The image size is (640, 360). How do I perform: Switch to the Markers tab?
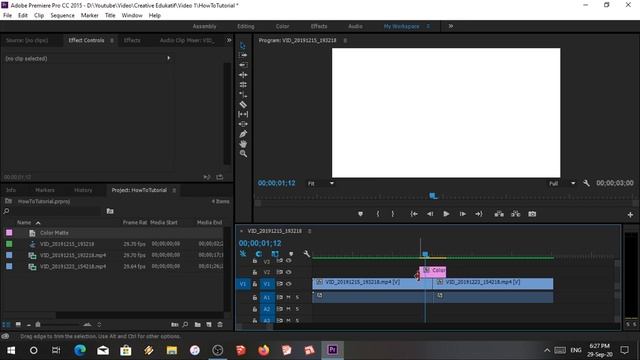tap(45, 190)
